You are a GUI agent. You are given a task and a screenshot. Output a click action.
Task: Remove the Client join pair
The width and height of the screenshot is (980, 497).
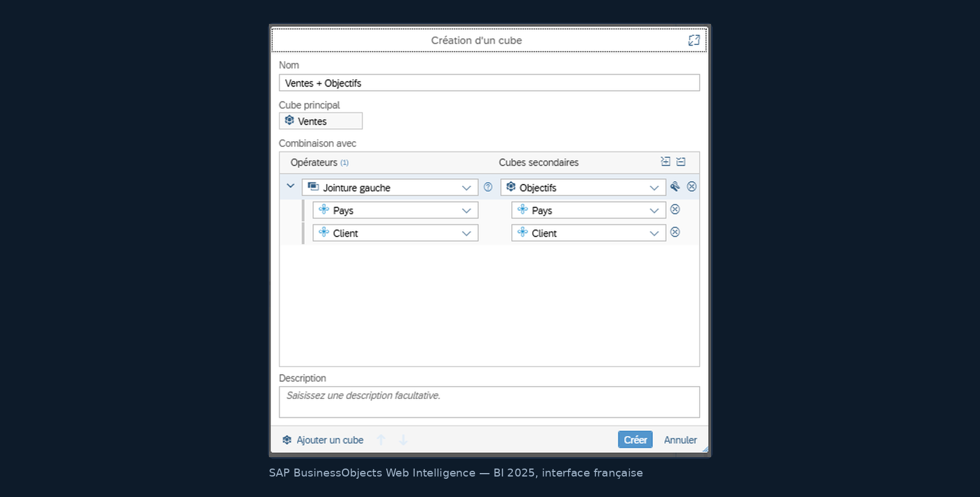[x=675, y=232]
